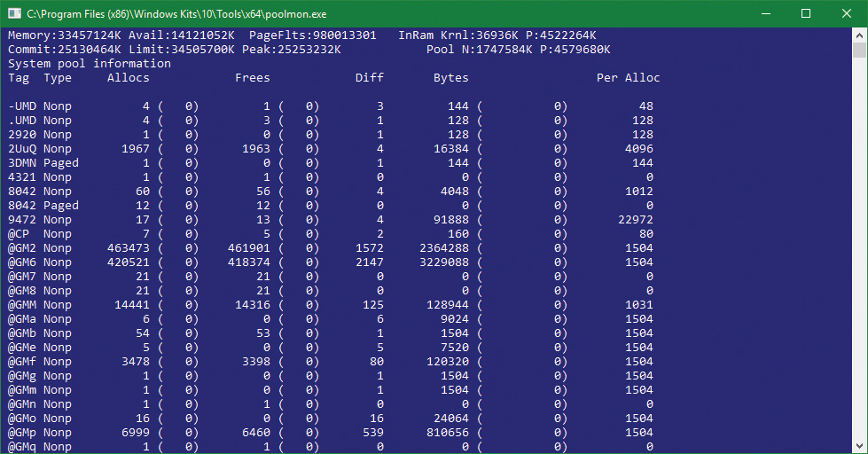868x454 pixels.
Task: Click the System pool information line
Action: point(89,64)
